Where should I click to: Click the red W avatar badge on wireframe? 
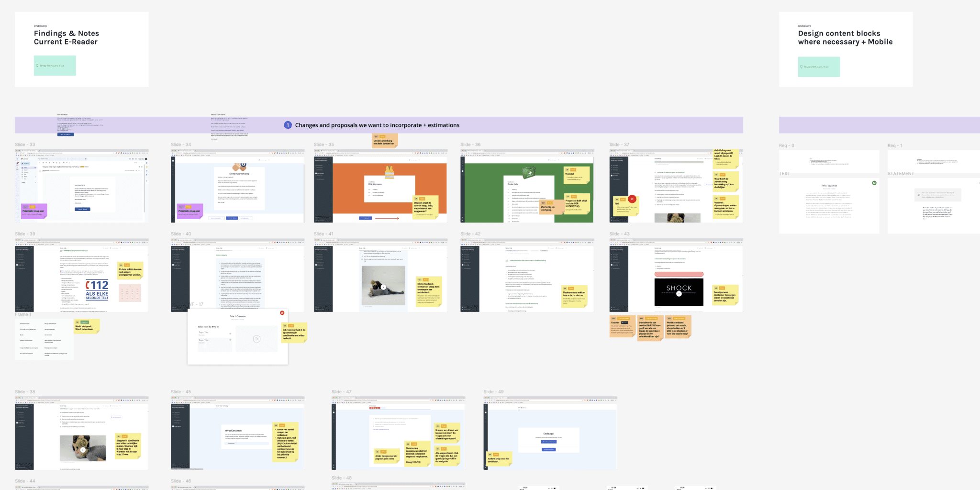coord(282,313)
